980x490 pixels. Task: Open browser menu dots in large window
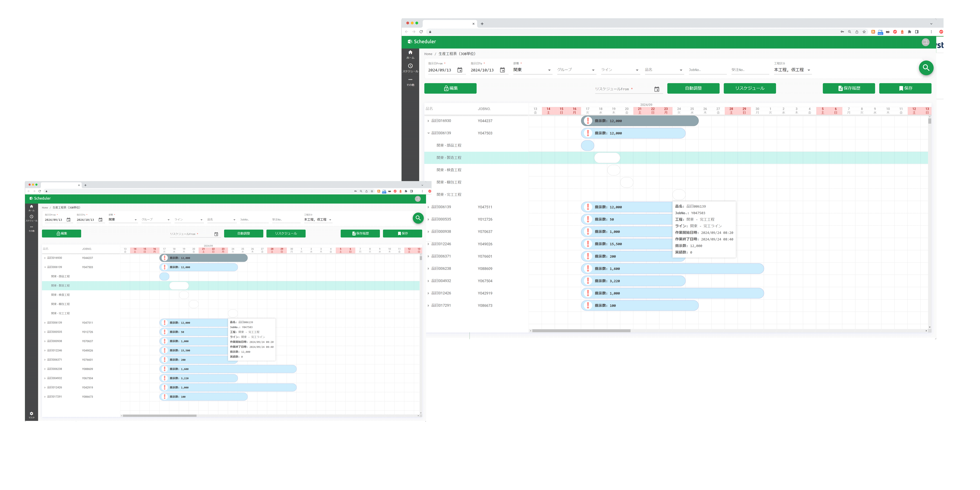[x=931, y=32]
